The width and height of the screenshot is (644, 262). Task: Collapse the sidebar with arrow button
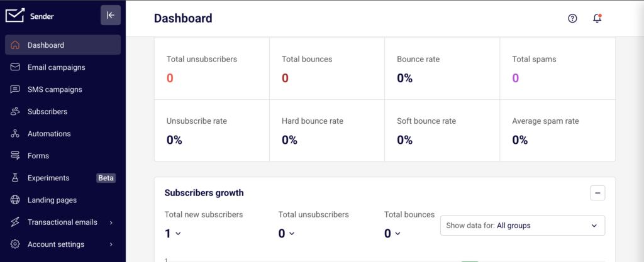111,15
